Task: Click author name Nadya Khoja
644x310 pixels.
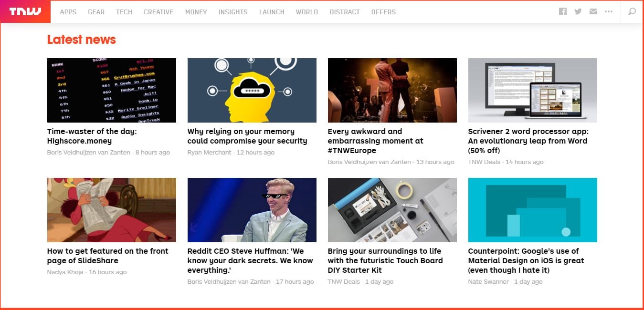Action: pos(65,272)
